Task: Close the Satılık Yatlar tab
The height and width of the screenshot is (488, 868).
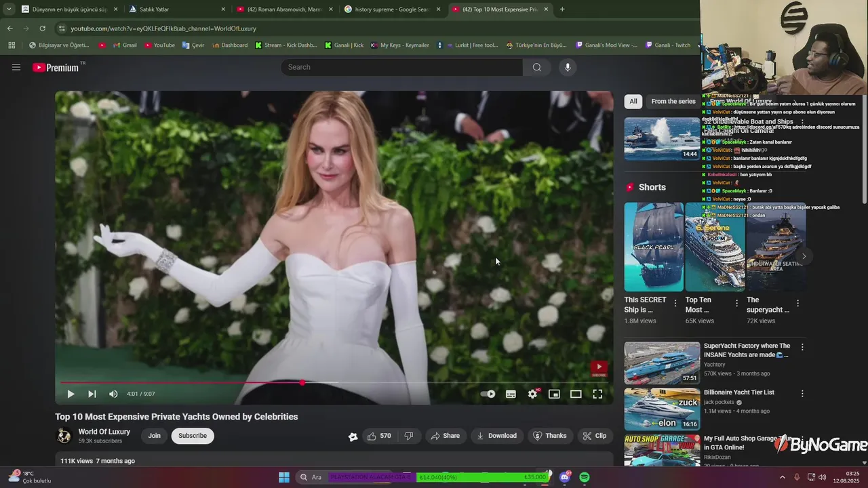Action: tap(223, 9)
